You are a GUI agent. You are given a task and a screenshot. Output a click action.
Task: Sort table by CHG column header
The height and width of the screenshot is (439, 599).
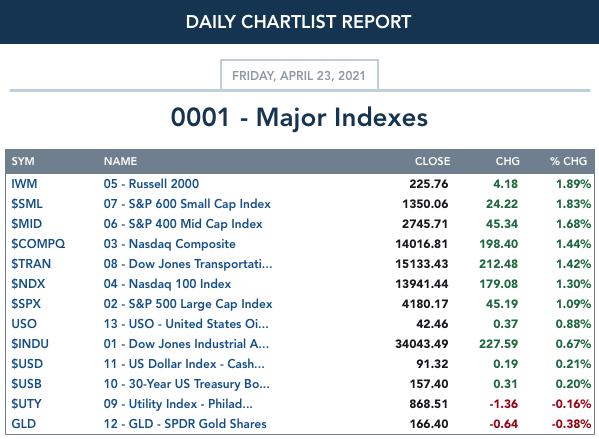[x=507, y=161]
